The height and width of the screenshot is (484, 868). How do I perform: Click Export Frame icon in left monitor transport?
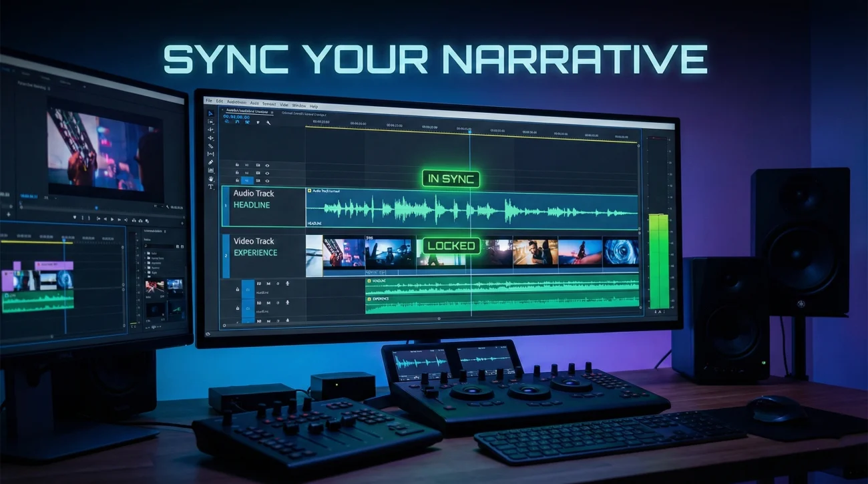point(147,221)
